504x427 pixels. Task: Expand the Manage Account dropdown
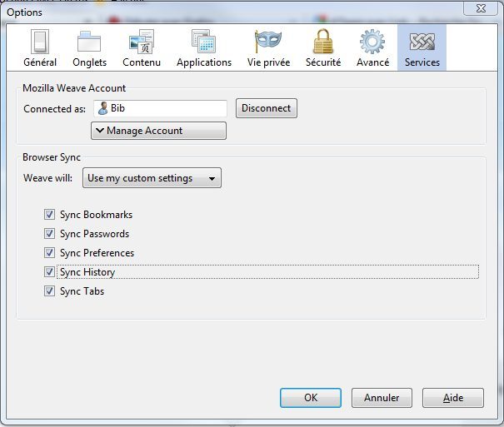tap(158, 131)
